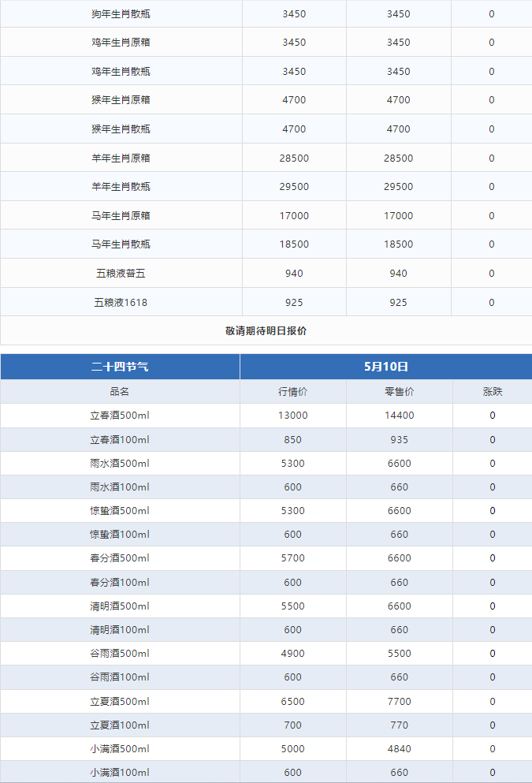Select the 清明酒500ml name cell

click(x=120, y=606)
